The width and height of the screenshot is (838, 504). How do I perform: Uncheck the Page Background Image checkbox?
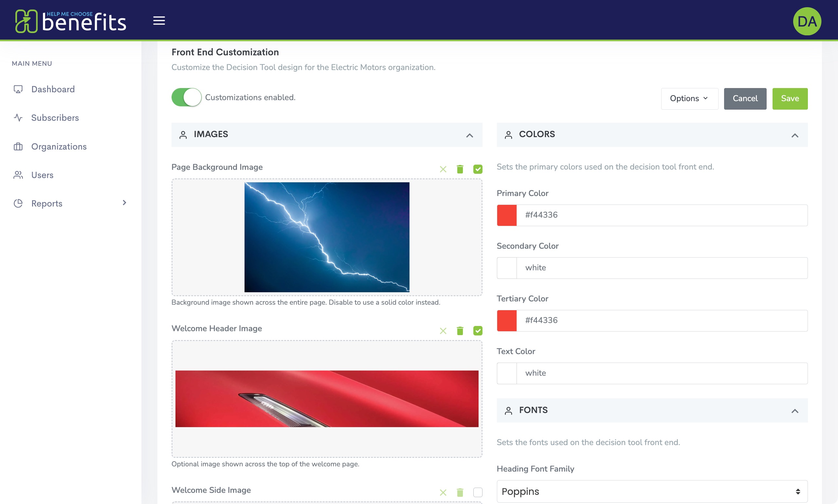tap(478, 169)
